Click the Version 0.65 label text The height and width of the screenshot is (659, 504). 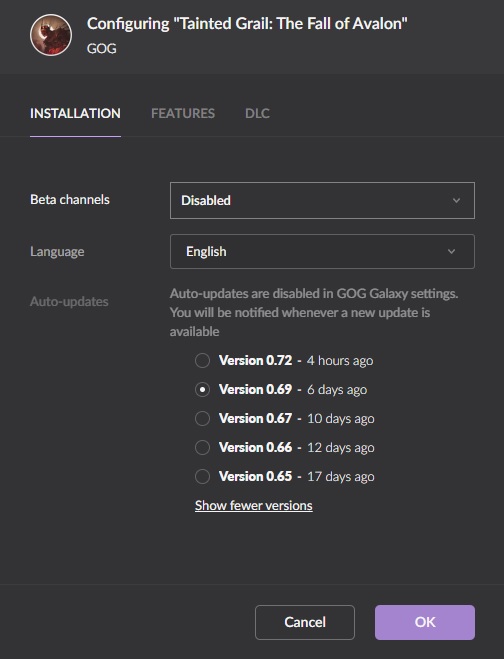coord(255,476)
